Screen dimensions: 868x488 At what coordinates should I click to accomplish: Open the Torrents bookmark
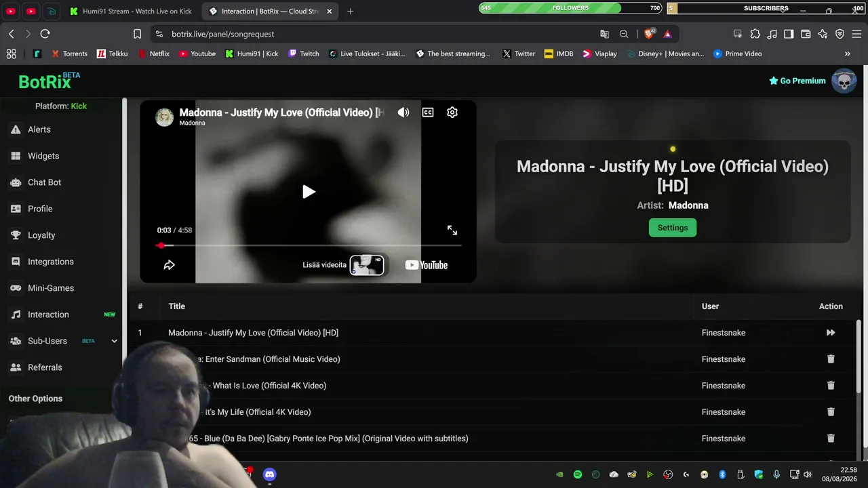tap(68, 54)
